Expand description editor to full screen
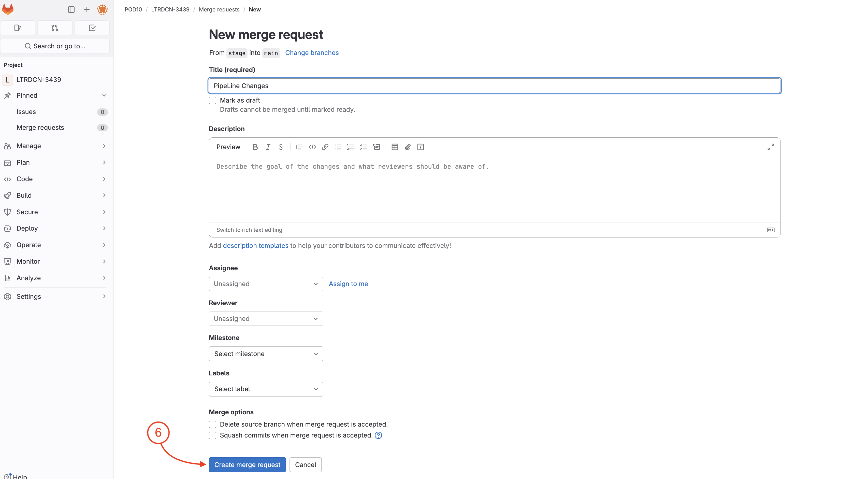This screenshot has height=479, width=868. pos(771,147)
